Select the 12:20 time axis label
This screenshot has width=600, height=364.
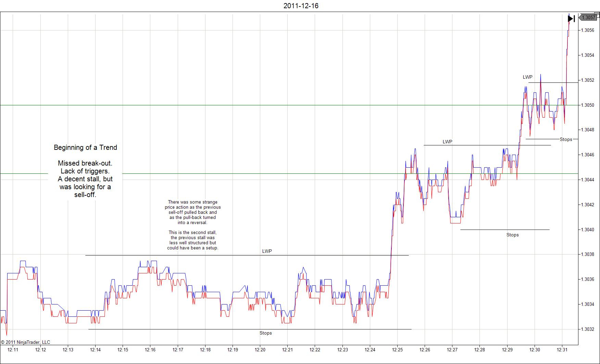point(260,350)
